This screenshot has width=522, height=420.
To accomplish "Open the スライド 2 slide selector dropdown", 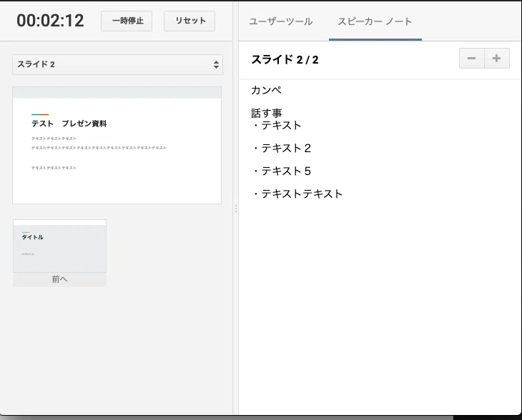I will 117,64.
